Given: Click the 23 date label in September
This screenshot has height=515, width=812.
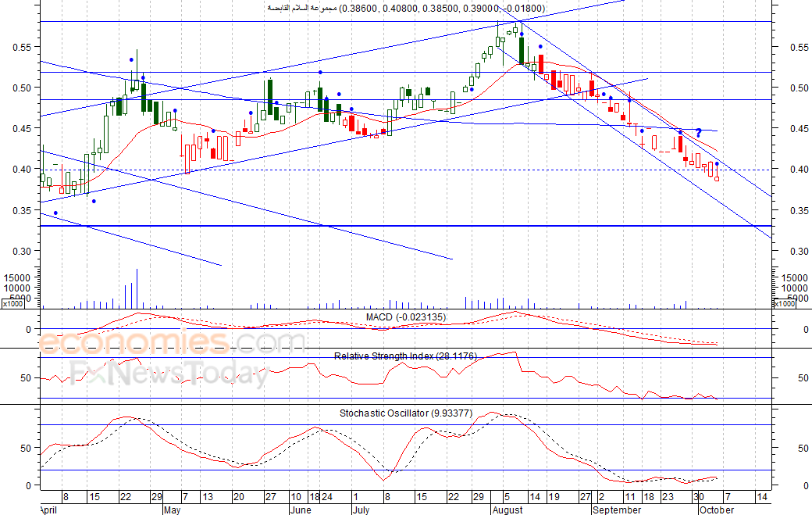Looking at the screenshot, I should click(x=668, y=497).
